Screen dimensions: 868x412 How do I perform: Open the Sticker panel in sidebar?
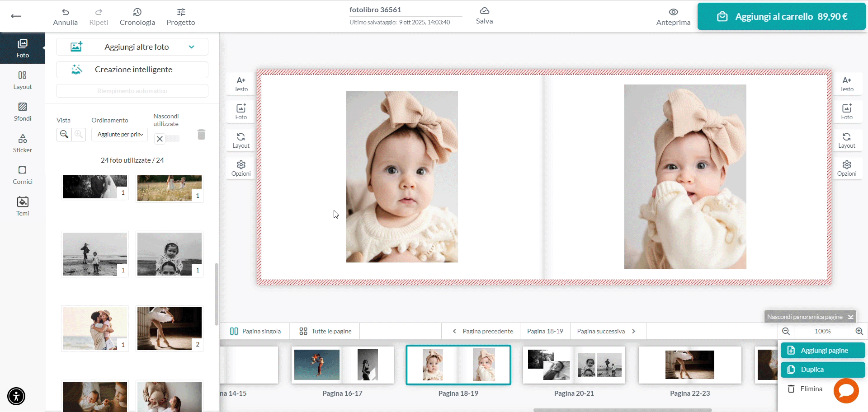point(23,143)
